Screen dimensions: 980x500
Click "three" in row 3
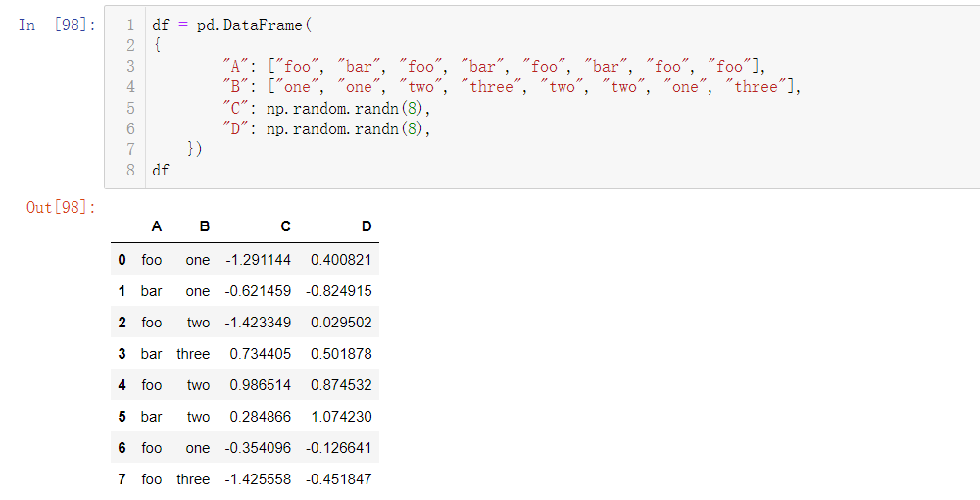click(x=193, y=353)
